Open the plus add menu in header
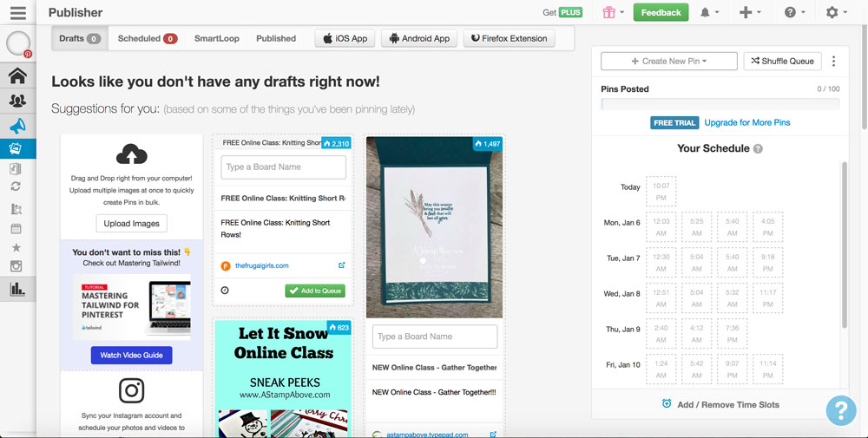 [x=750, y=12]
